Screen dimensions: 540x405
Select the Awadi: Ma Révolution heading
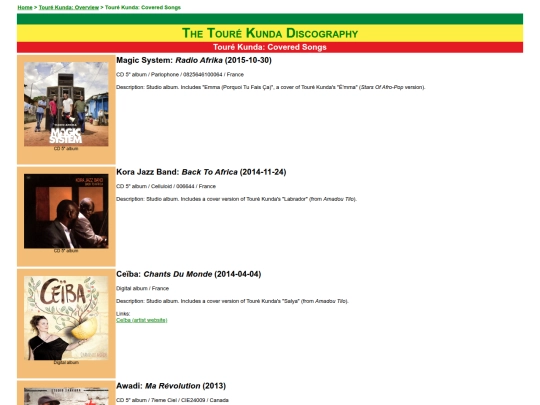(x=171, y=386)
